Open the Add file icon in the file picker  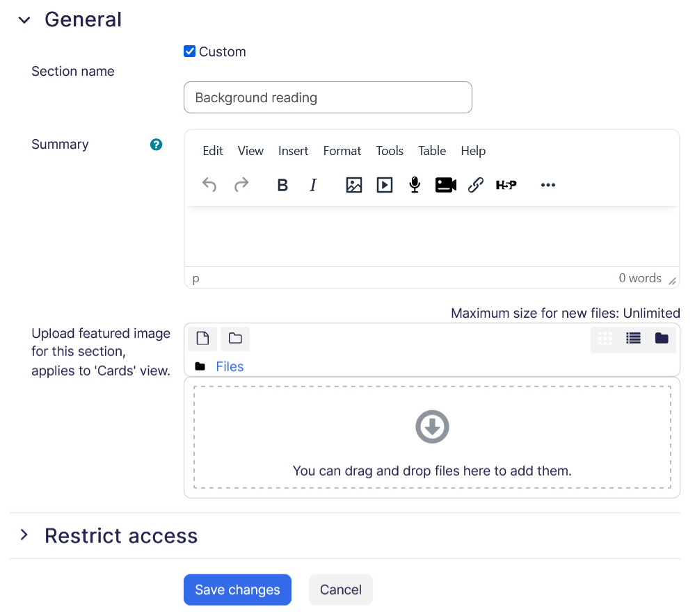202,338
